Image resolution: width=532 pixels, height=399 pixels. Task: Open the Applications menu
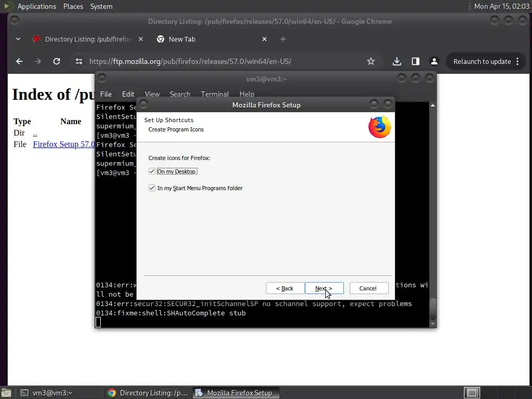37,6
